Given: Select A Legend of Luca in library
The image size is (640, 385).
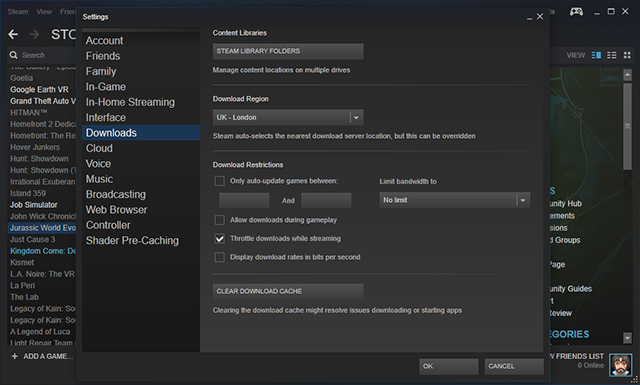Looking at the screenshot, I should [x=40, y=332].
